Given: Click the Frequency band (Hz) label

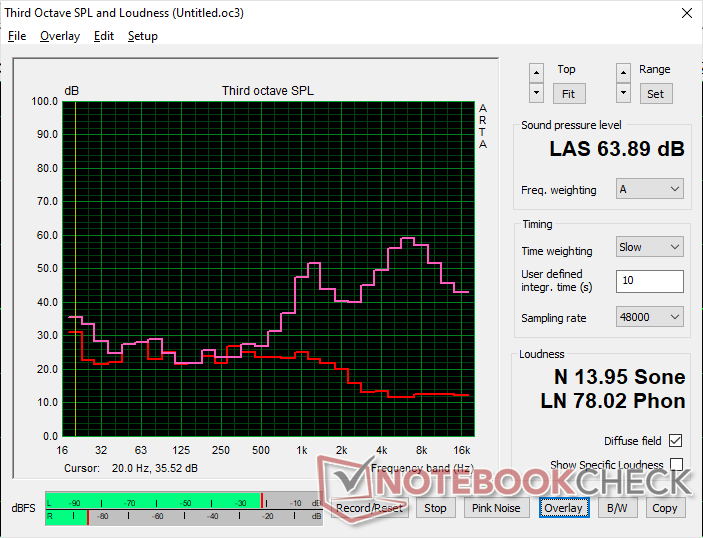Looking at the screenshot, I should click(x=422, y=468).
